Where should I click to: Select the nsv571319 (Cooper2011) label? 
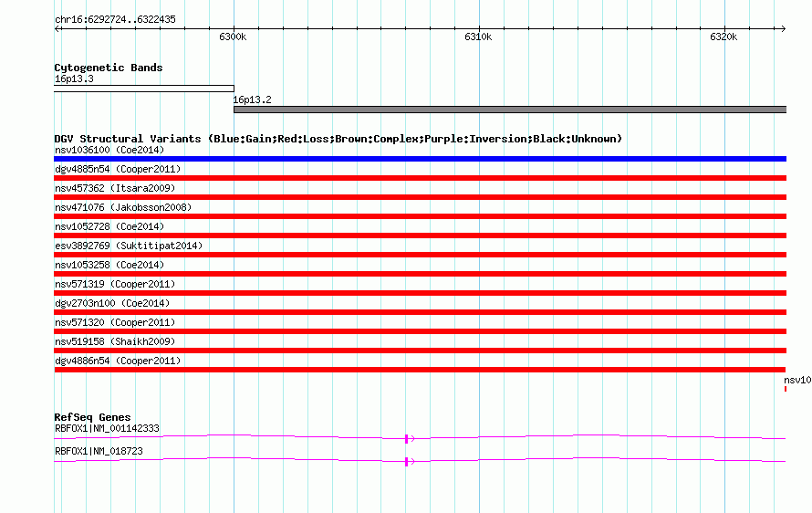115,285
